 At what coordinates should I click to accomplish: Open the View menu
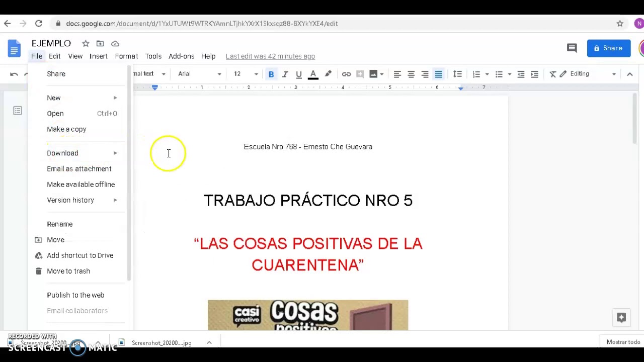(75, 56)
